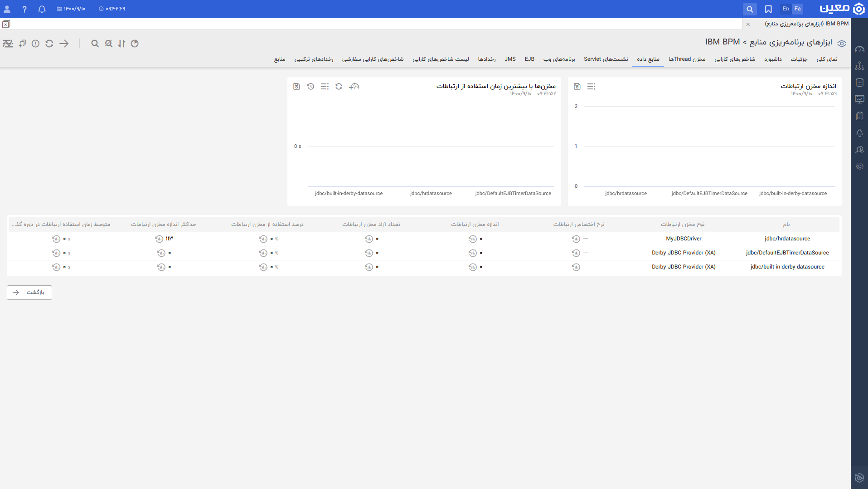Click the alert circle toolbar icon

click(35, 44)
